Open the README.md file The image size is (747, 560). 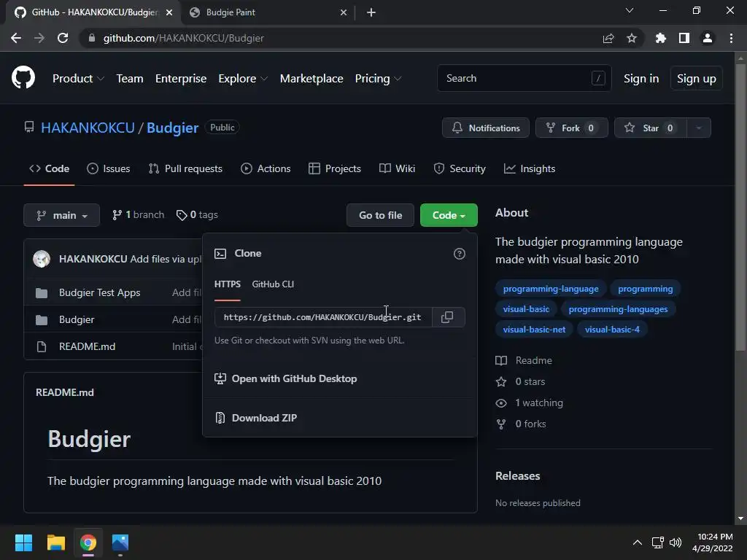[87, 346]
